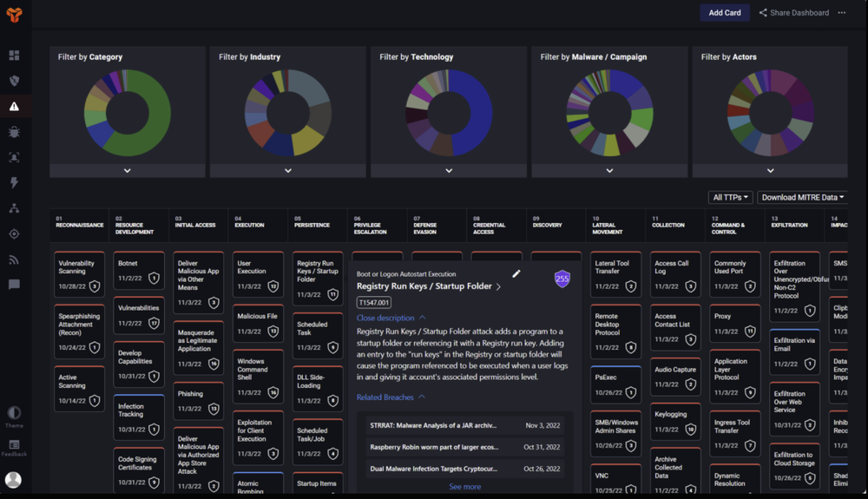Open the Windows Command Shell card
The width and height of the screenshot is (868, 499).
pyautogui.click(x=258, y=376)
